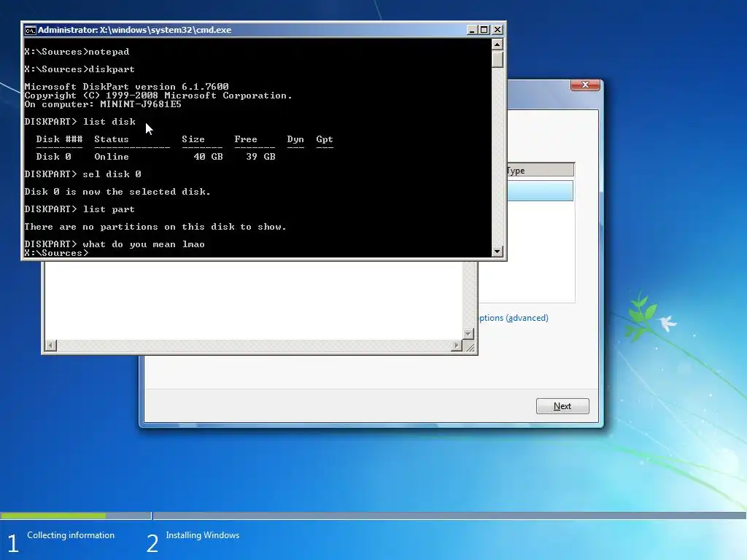This screenshot has width=747, height=560.
Task: Click the '40 GB' size value
Action: 208,157
